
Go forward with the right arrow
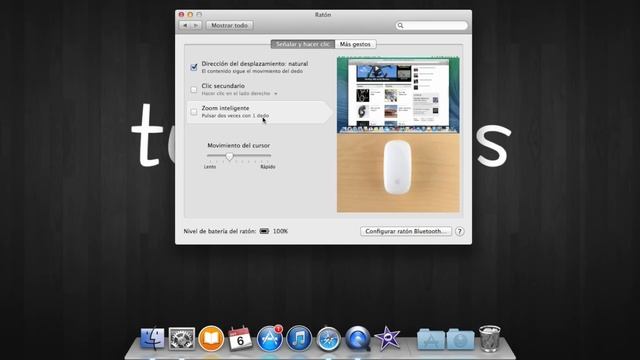pos(196,25)
